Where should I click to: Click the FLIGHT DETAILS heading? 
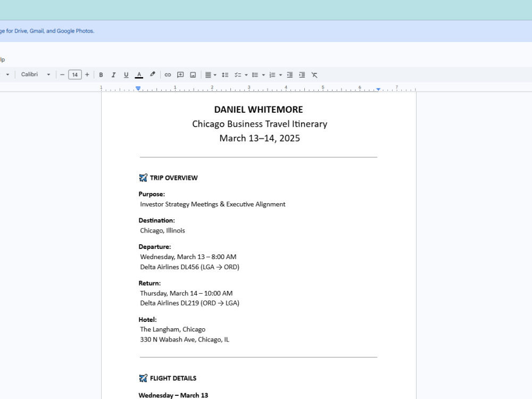coord(173,378)
